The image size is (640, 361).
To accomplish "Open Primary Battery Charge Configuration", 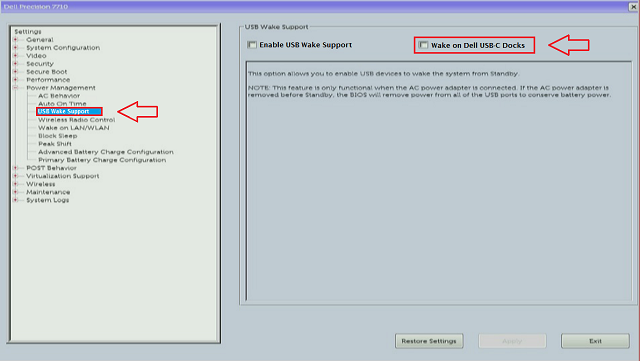I will (102, 160).
